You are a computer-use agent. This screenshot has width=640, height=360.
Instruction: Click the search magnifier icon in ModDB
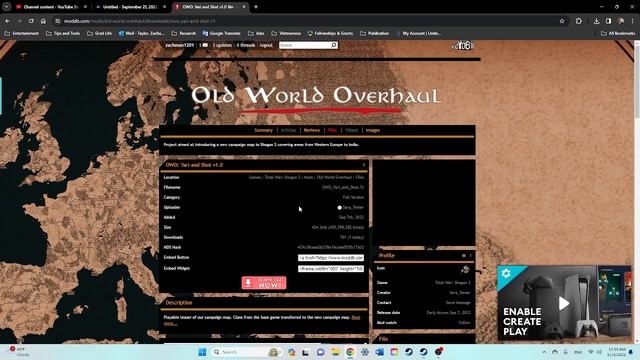(x=334, y=45)
